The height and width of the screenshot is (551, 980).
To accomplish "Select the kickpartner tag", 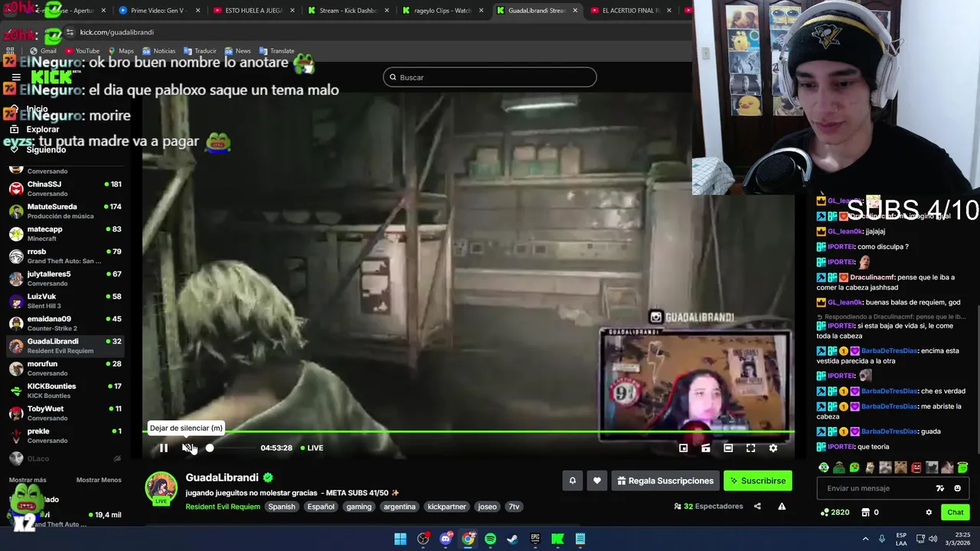I will pyautogui.click(x=446, y=507).
